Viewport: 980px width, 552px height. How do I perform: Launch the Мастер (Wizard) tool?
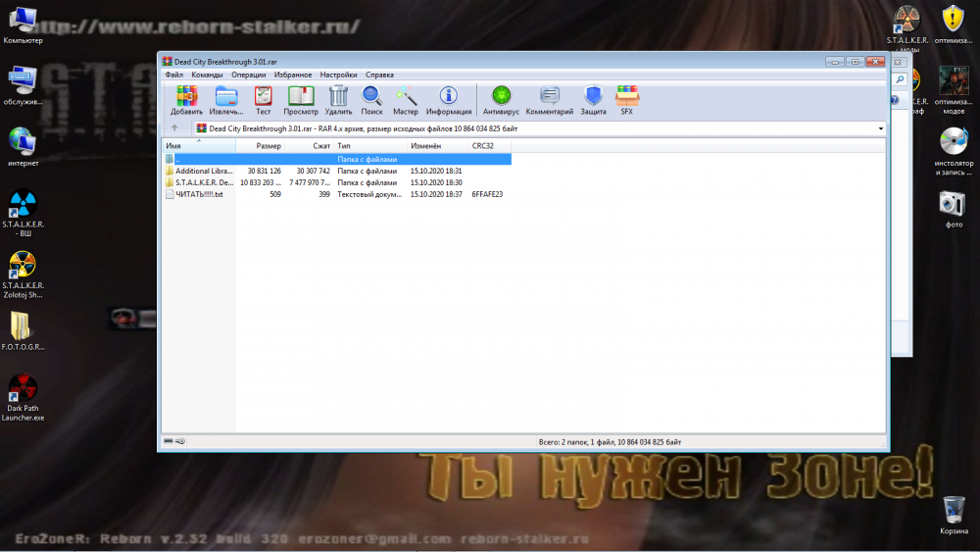point(405,100)
